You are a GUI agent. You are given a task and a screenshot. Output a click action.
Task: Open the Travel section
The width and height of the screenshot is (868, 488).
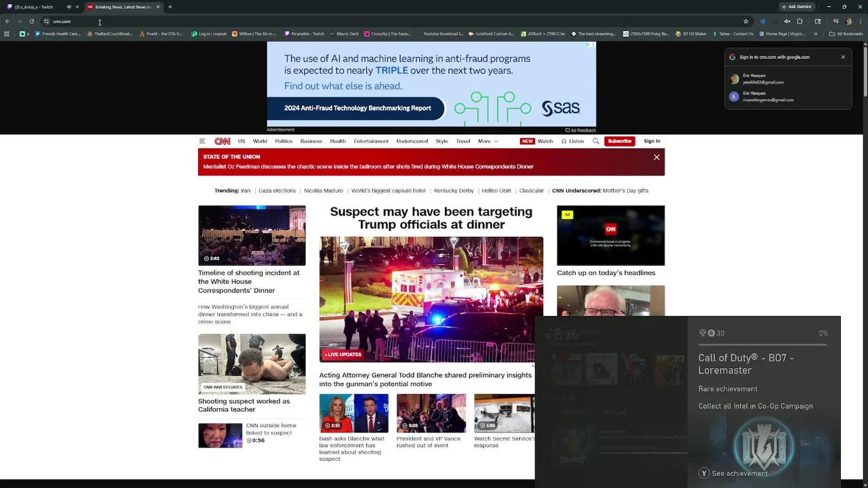point(463,141)
